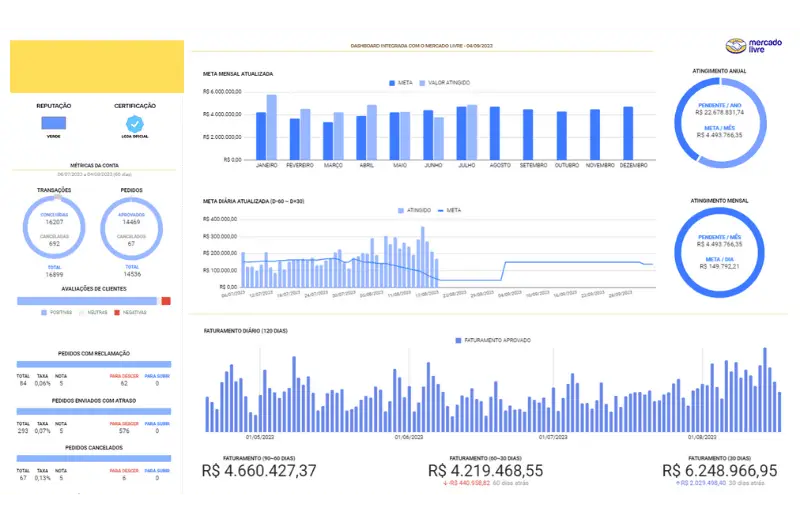Toggle the Positivas legend in customer reviews
The image size is (800, 522).
pyautogui.click(x=57, y=312)
